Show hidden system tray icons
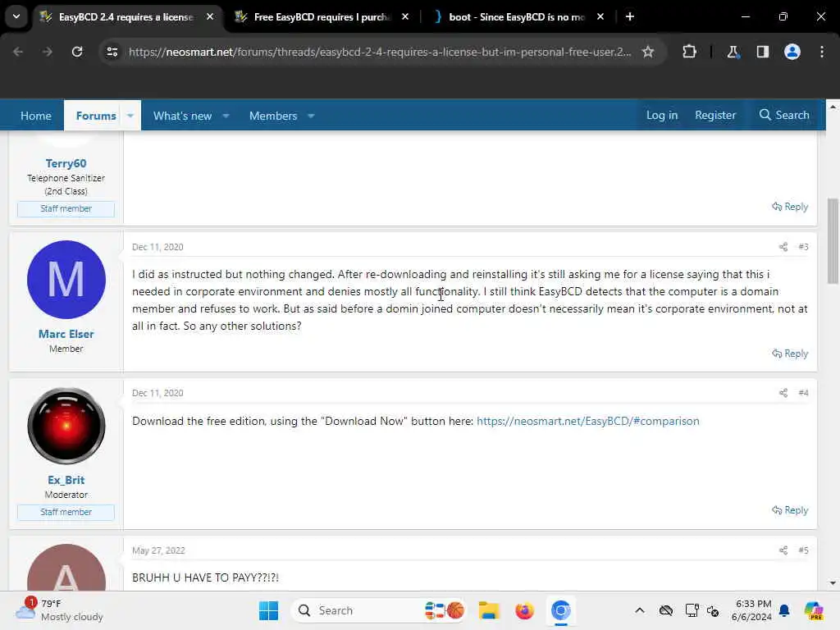The height and width of the screenshot is (630, 840). coord(640,610)
